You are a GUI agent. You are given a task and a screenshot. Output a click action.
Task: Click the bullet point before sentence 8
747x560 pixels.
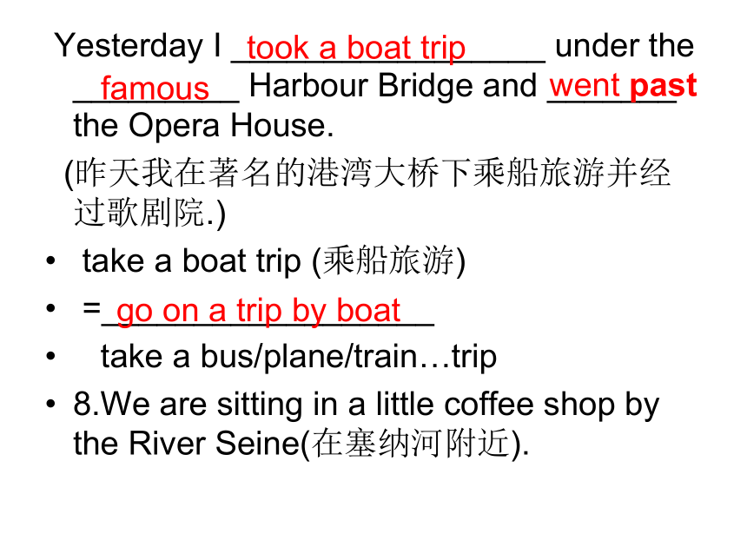pos(50,405)
